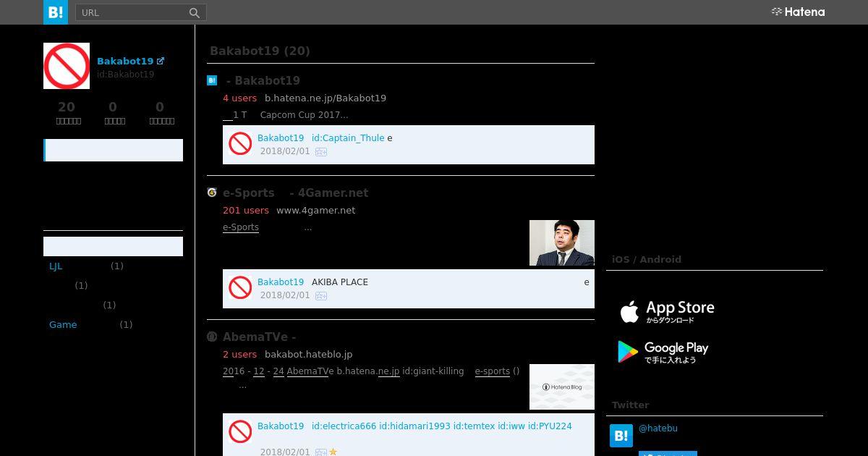Screen dimensions: 868x456
Task: Open the 20 bookmarks count
Action: click(x=67, y=111)
